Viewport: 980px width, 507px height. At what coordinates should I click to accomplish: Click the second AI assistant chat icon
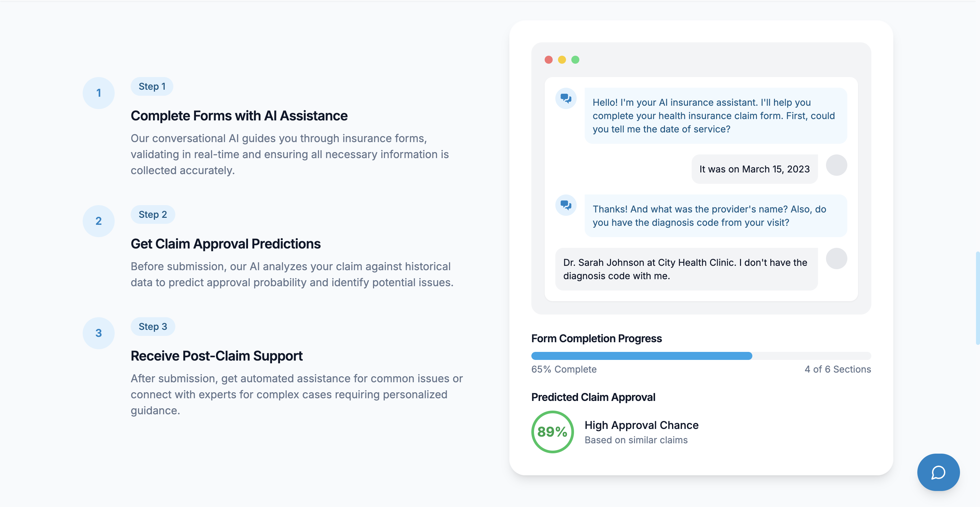[566, 205]
